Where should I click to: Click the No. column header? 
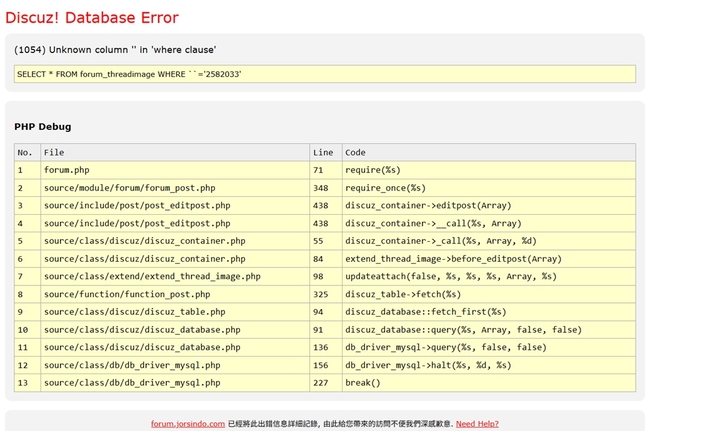(x=27, y=152)
